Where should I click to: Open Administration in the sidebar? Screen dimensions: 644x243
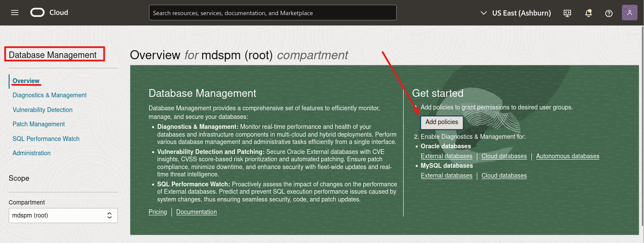point(32,153)
